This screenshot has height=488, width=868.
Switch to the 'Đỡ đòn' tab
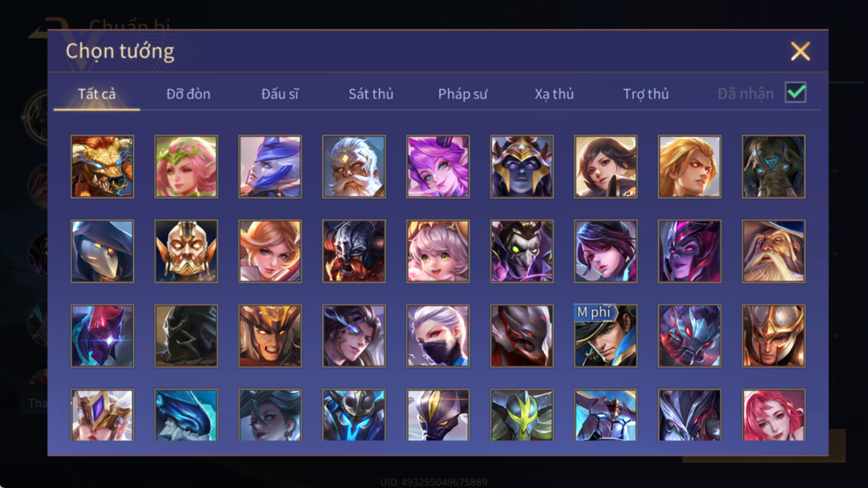pos(188,94)
